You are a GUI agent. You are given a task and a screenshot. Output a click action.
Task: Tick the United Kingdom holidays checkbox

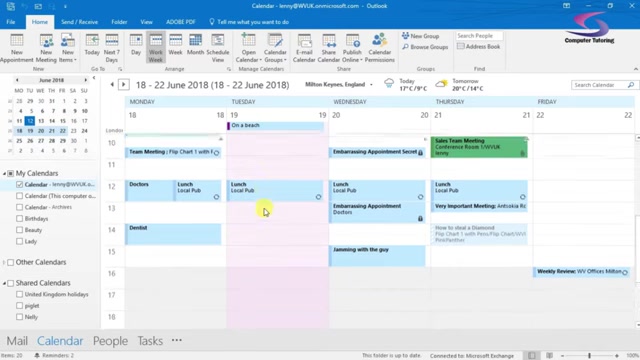pos(19,294)
